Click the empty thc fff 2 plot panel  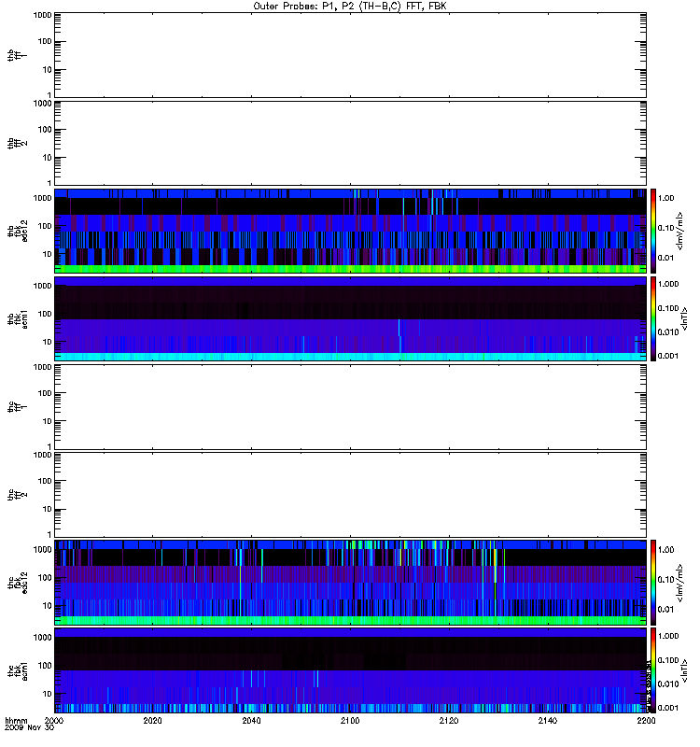point(350,495)
